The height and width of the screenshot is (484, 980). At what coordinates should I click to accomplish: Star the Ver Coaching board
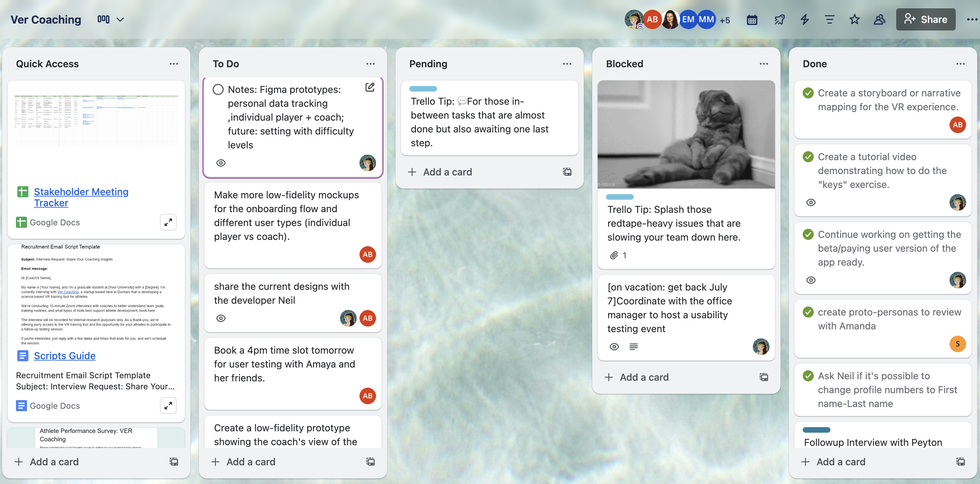(854, 19)
